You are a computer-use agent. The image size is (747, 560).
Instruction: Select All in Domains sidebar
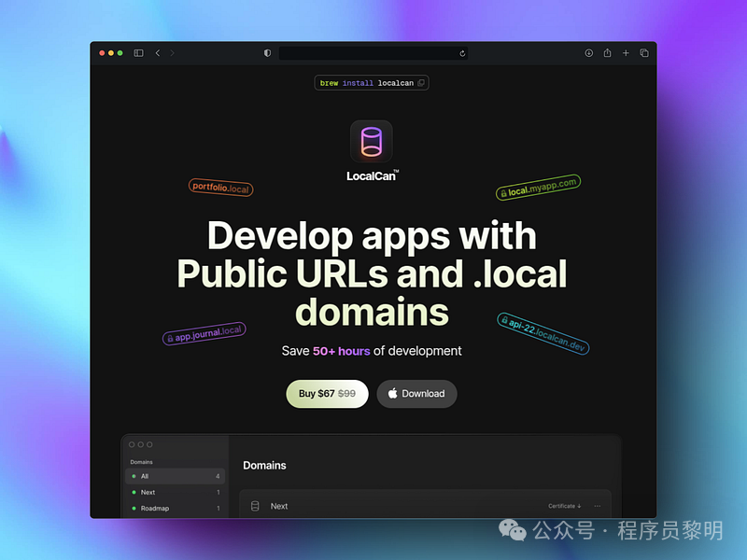click(175, 476)
